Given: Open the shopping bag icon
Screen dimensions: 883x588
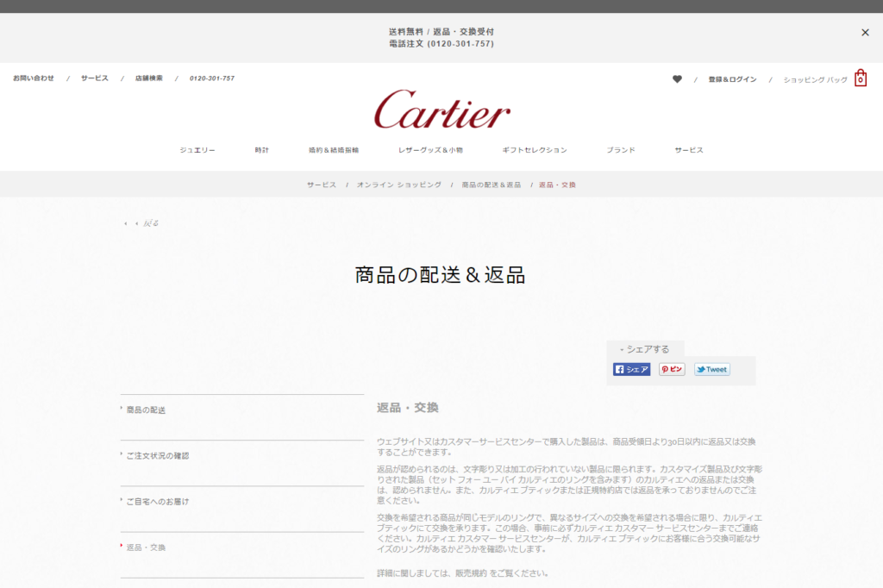Looking at the screenshot, I should point(860,78).
